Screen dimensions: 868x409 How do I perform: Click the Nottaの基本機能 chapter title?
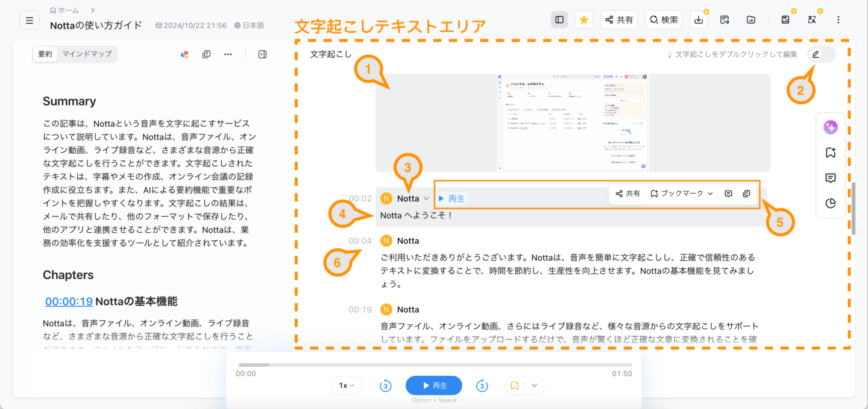(136, 302)
